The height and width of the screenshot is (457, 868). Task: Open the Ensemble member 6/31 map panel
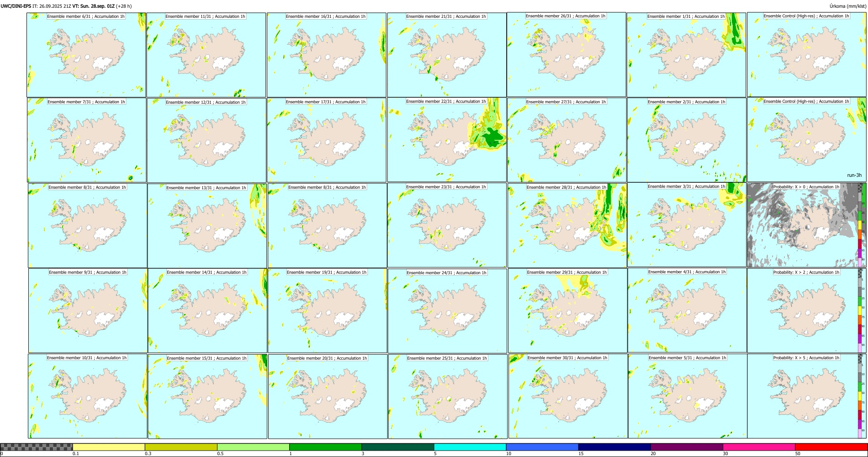click(x=86, y=55)
